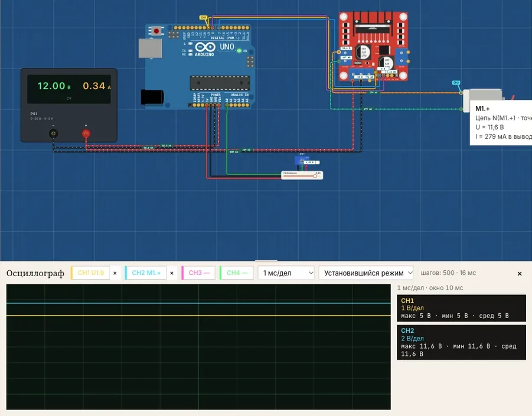
Task: Enable the CH3 oscilloscope channel
Action: pos(199,273)
